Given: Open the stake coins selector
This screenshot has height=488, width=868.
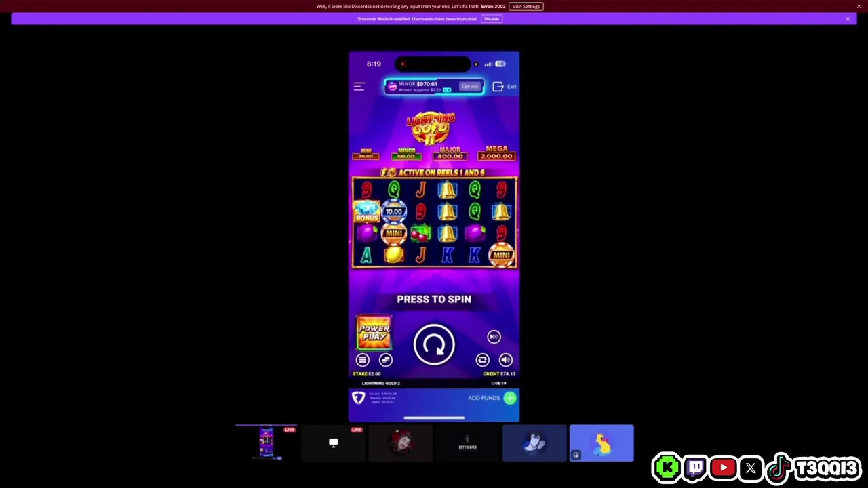Looking at the screenshot, I should tap(385, 360).
